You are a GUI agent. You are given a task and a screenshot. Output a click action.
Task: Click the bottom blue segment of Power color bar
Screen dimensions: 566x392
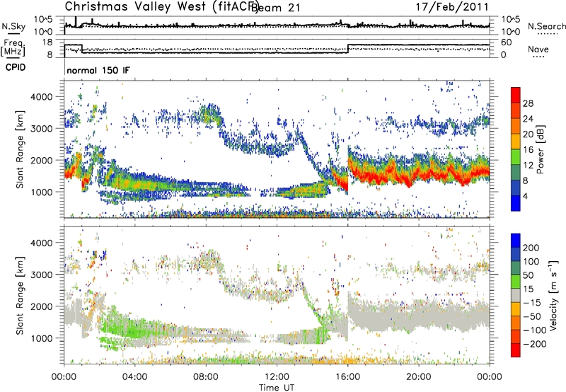[516, 203]
